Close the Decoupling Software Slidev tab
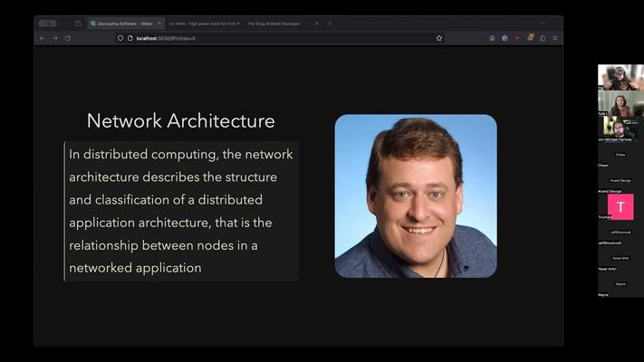Image resolution: width=644 pixels, height=362 pixels. tap(159, 24)
